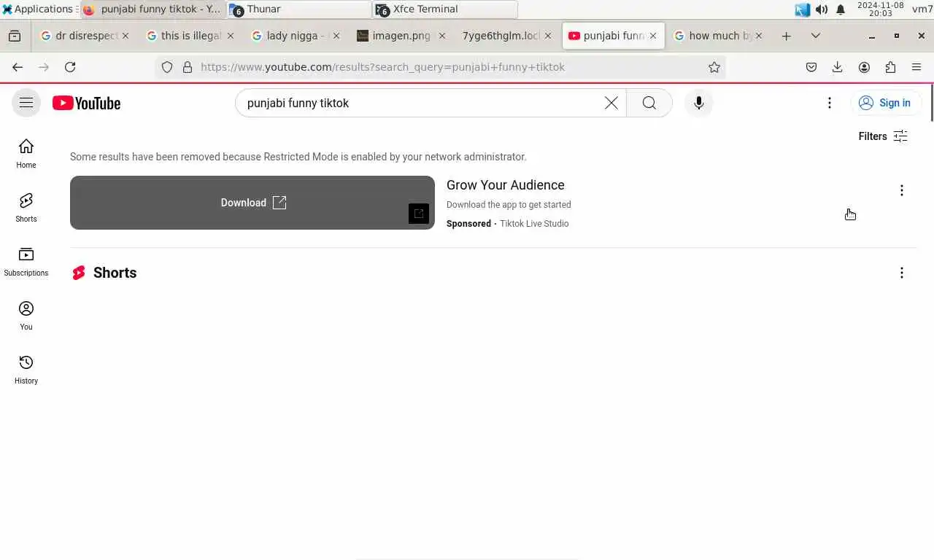Go to Shorts in the sidebar
The width and height of the screenshot is (934, 560).
tap(26, 208)
